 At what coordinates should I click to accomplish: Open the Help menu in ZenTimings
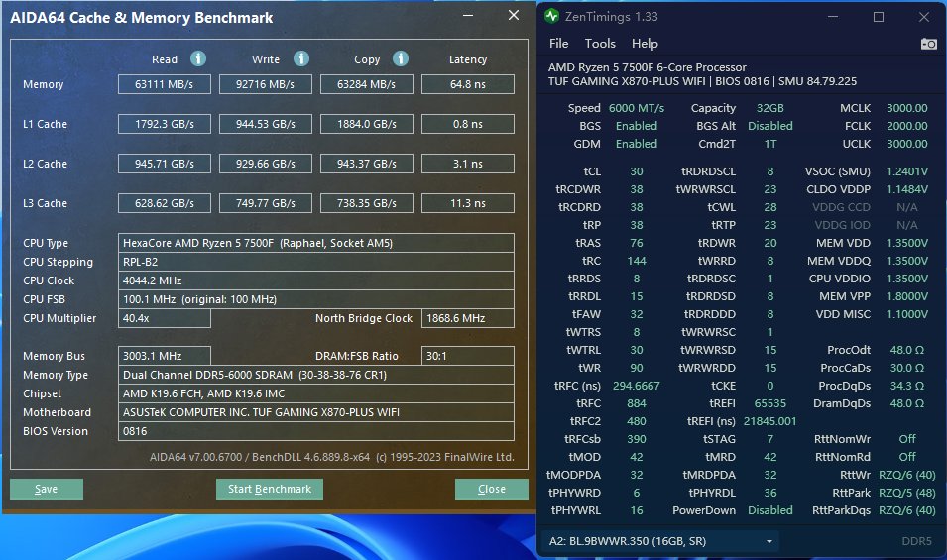click(x=645, y=44)
